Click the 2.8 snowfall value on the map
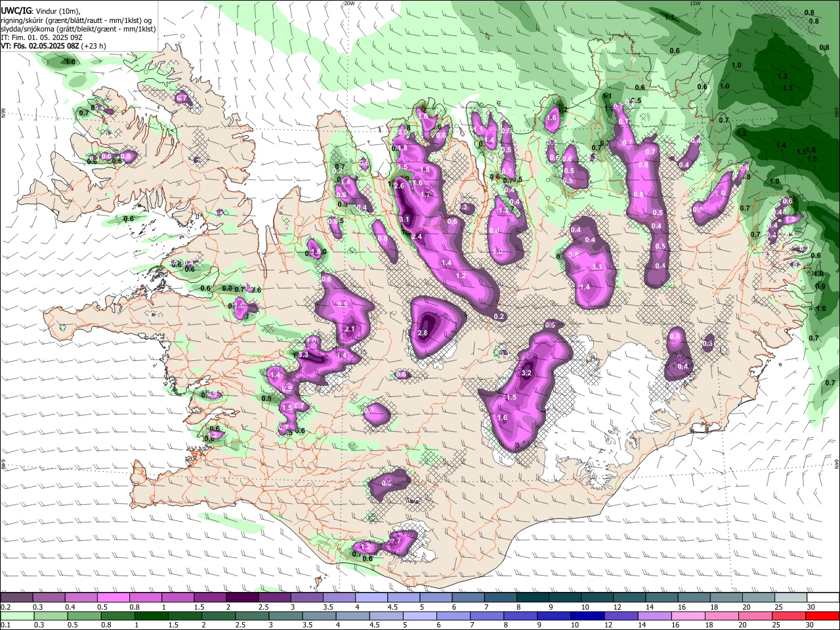 pos(423,333)
